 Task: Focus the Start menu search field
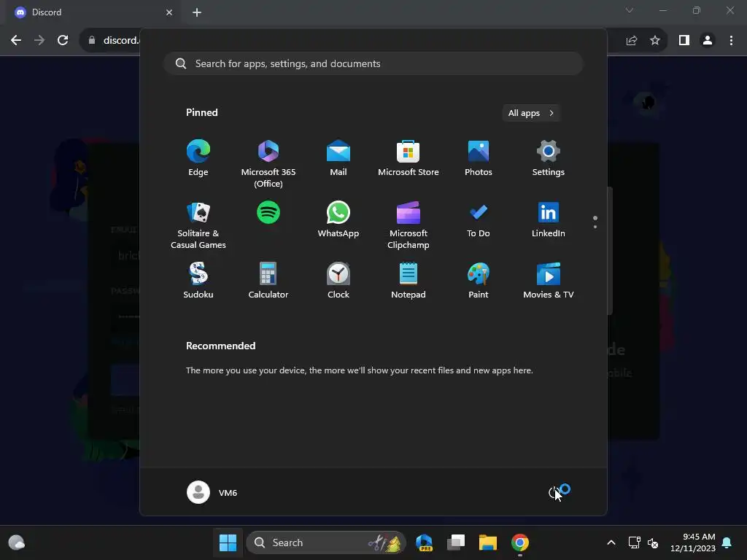coord(373,63)
